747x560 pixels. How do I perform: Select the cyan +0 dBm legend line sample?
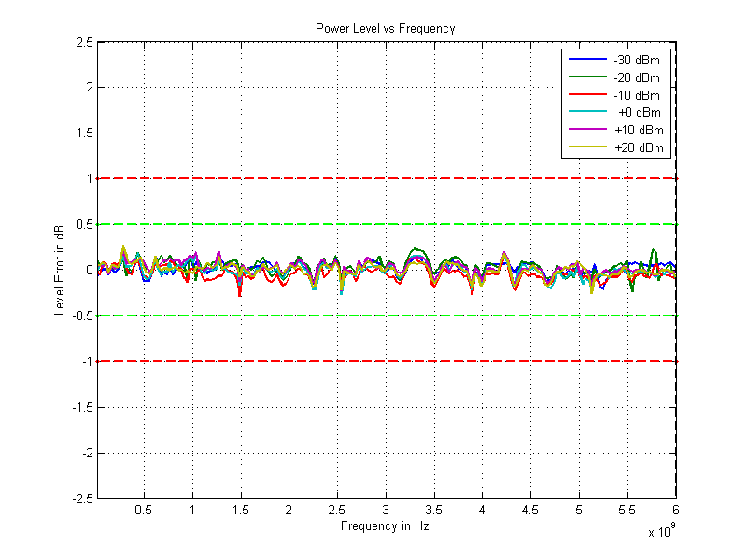(x=585, y=113)
